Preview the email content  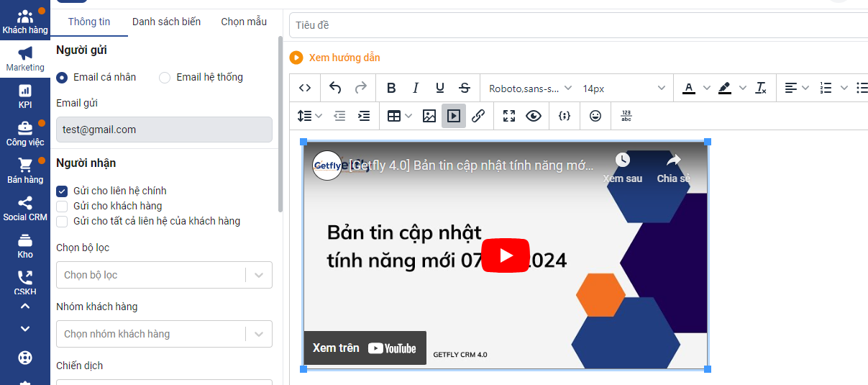[534, 116]
